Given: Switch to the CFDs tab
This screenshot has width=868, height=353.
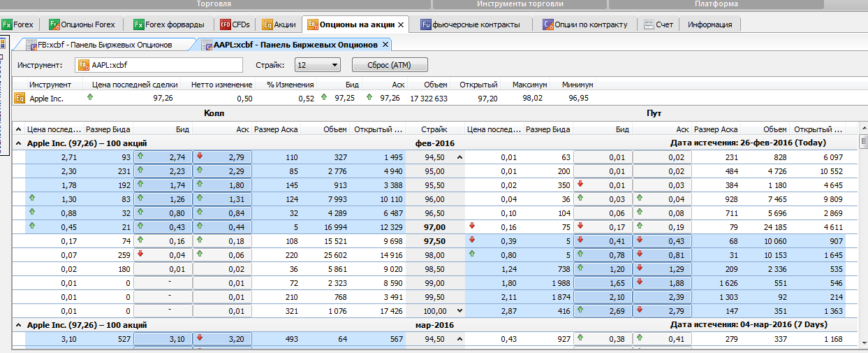Looking at the screenshot, I should [235, 24].
